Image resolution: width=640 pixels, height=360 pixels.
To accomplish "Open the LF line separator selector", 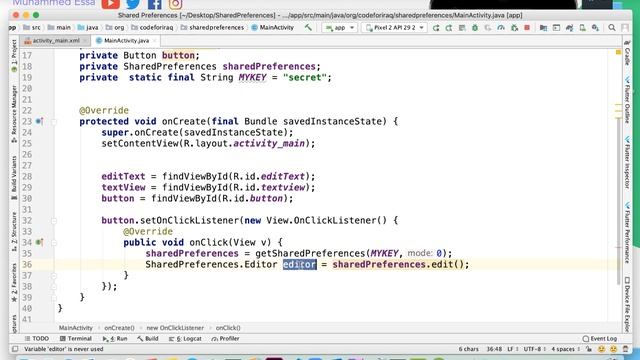I will tap(512, 349).
